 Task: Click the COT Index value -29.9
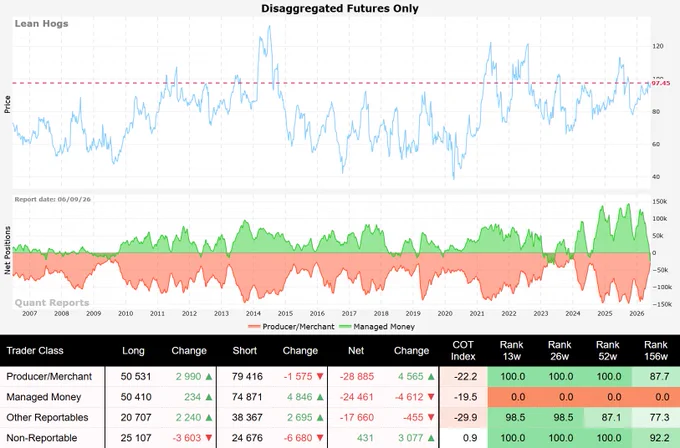tap(465, 417)
